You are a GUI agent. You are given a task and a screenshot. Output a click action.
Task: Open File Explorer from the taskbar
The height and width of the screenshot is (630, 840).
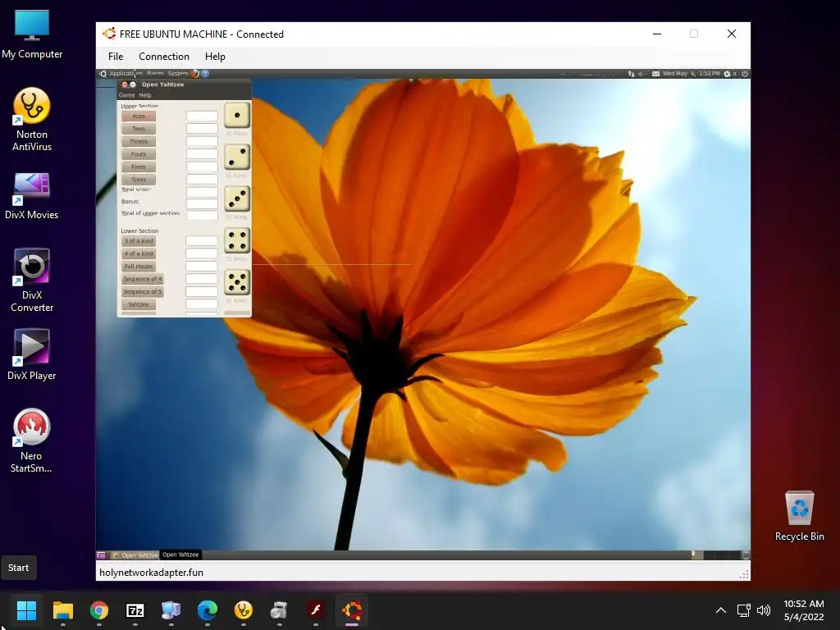tap(62, 610)
